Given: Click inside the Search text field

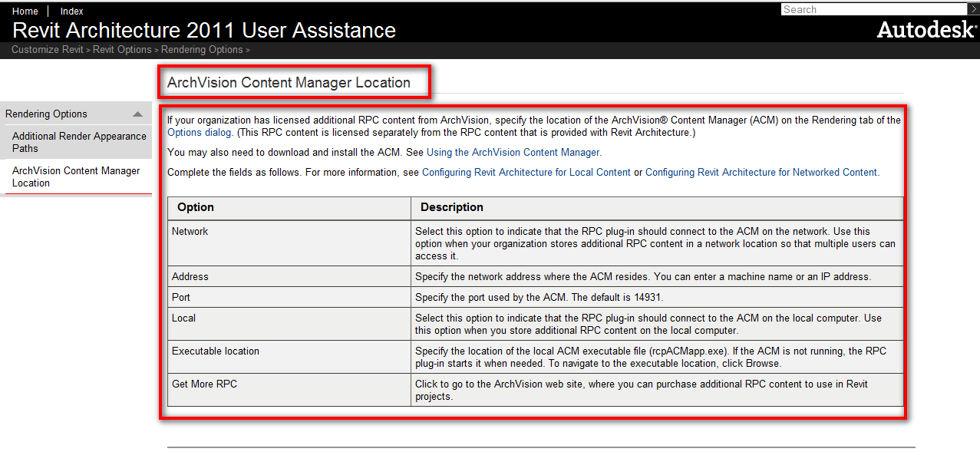Looking at the screenshot, I should click(x=873, y=9).
